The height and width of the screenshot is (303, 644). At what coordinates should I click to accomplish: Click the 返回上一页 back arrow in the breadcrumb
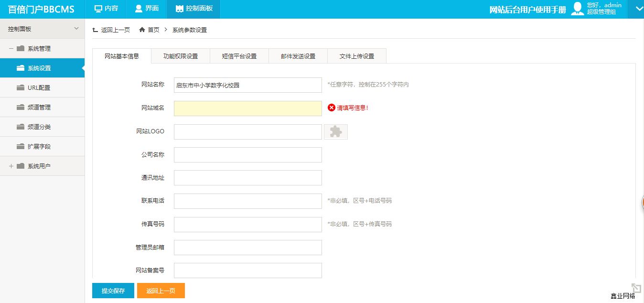(x=95, y=30)
